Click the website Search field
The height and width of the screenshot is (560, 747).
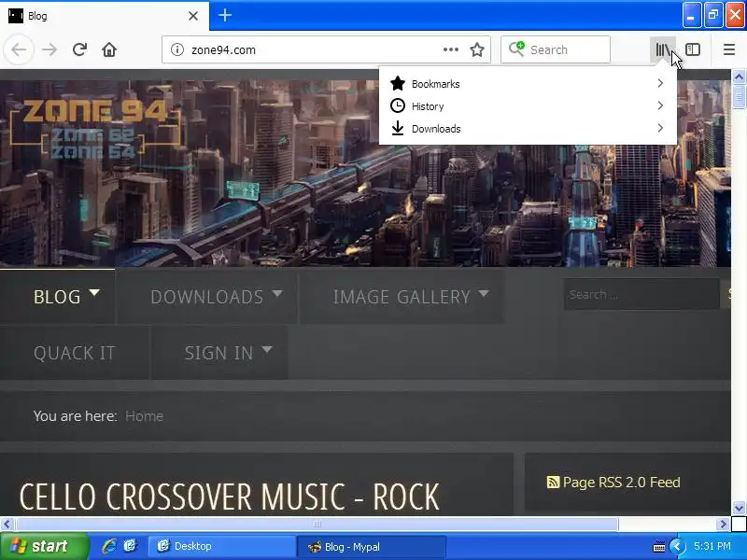(x=641, y=294)
